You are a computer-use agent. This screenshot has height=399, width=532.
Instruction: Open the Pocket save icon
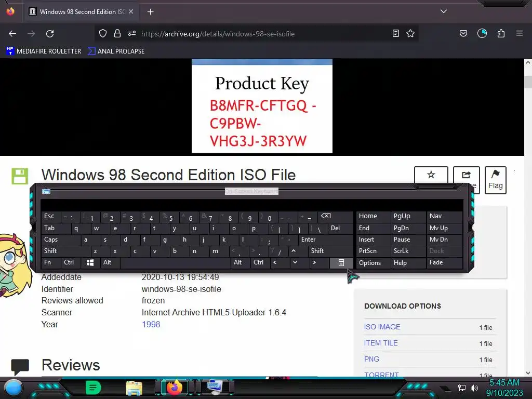tap(463, 33)
